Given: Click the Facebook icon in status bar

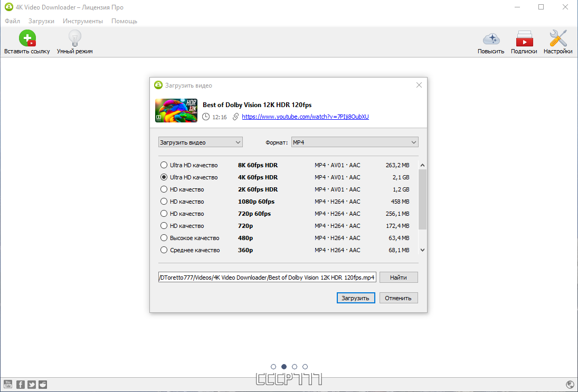Looking at the screenshot, I should pos(21,385).
